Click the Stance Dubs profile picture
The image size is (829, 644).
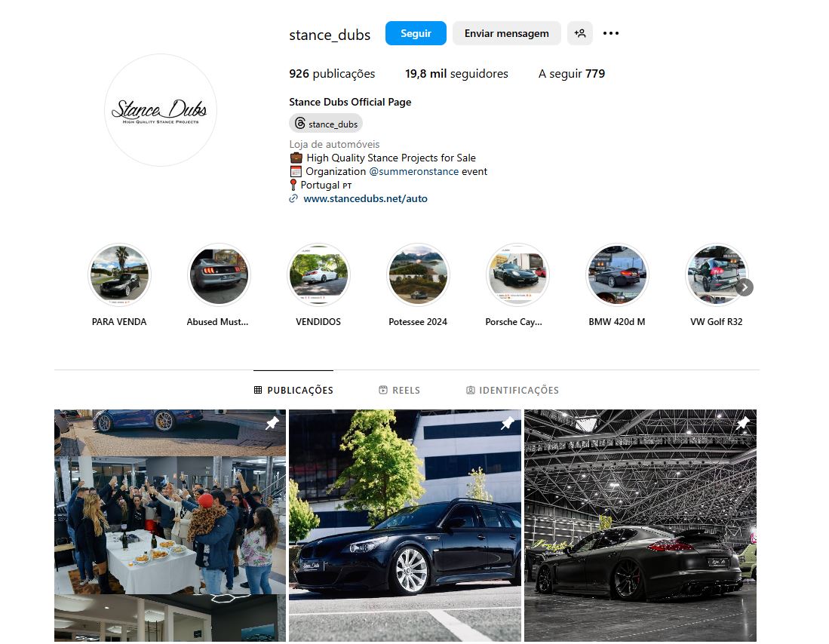[x=161, y=110]
